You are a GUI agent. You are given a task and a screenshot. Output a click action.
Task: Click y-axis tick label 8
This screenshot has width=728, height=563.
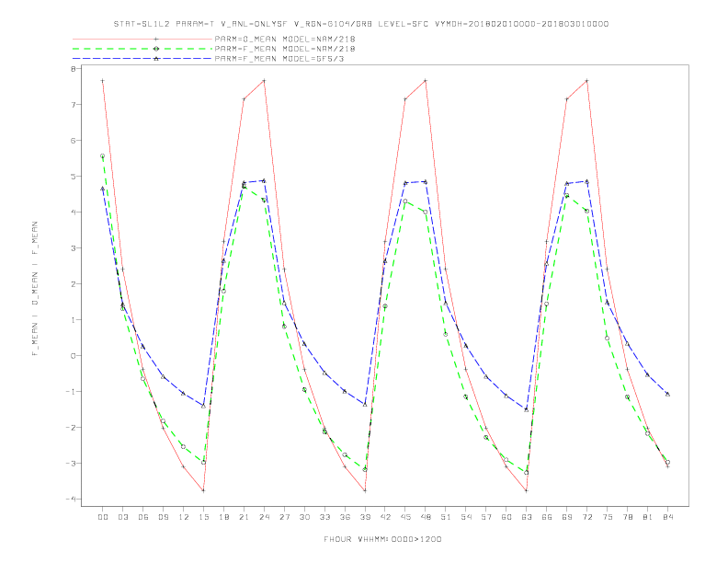73,69
